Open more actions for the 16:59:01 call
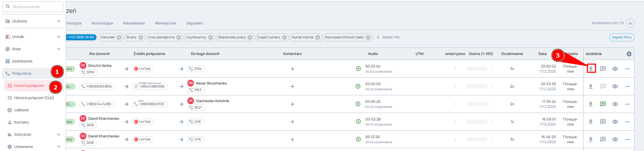Image resolution: width=644 pixels, height=151 pixels. [627, 122]
